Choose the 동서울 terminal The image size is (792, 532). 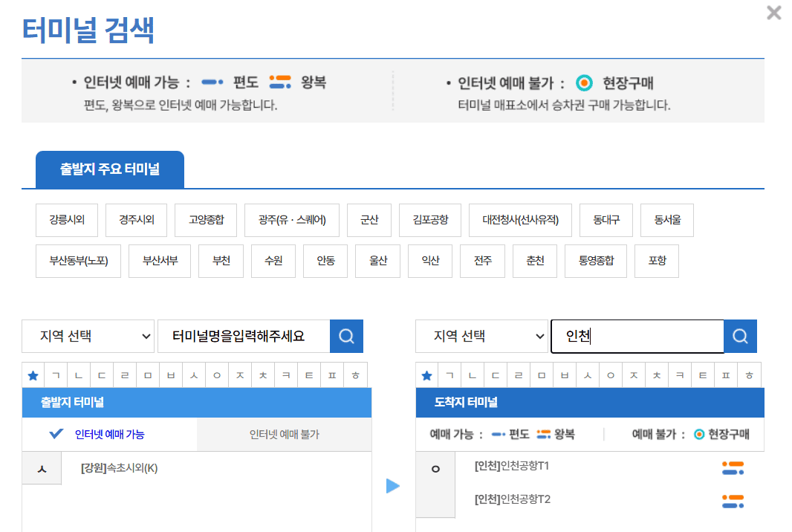click(667, 220)
